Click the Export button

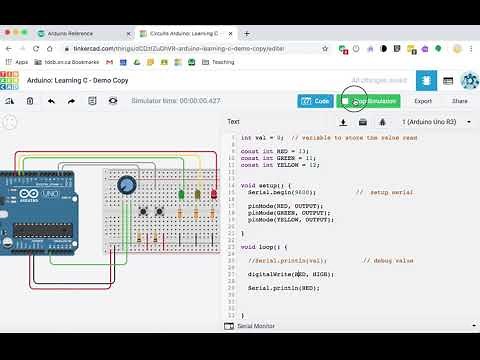423,101
